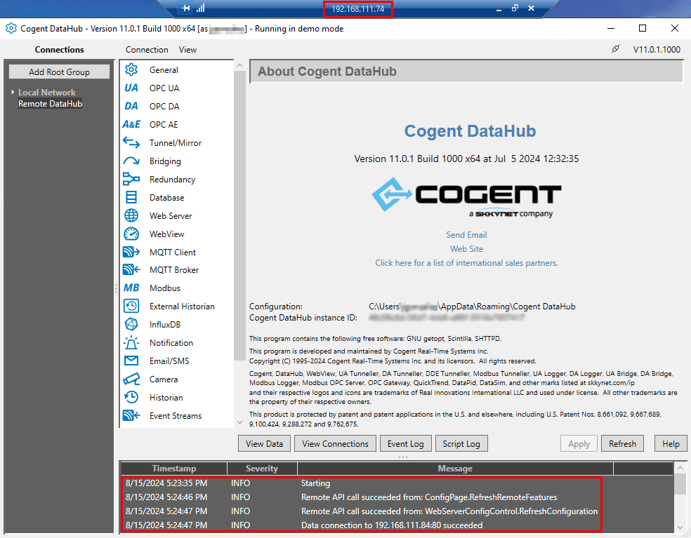Click the international sales partners link
Screen dimensions: 691x538
(x=466, y=263)
